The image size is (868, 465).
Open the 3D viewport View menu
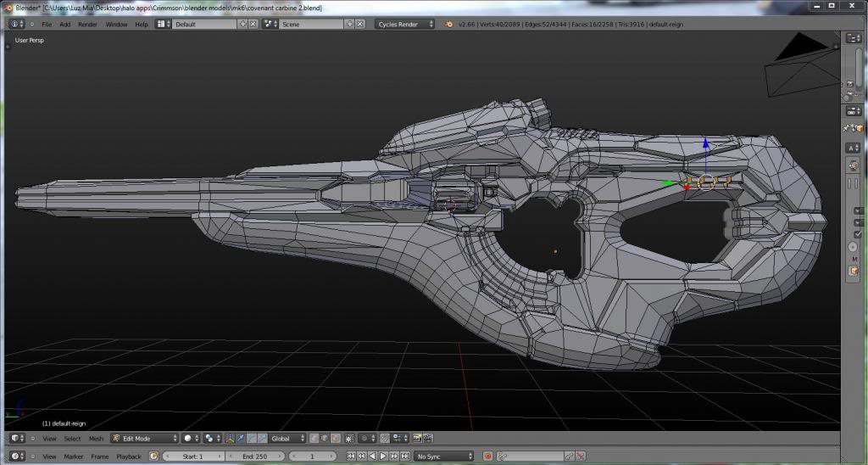coord(49,439)
